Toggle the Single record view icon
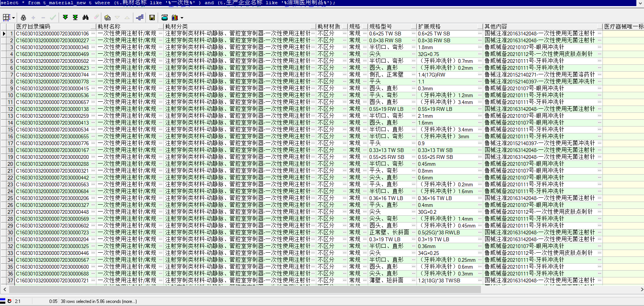This screenshot has height=306, width=644. point(107,18)
